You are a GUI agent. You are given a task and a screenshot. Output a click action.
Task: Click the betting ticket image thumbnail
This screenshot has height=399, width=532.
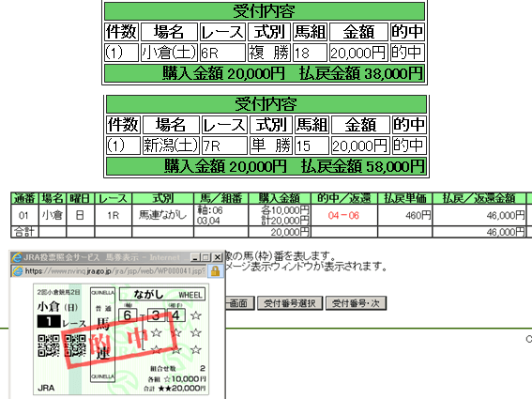click(x=121, y=339)
